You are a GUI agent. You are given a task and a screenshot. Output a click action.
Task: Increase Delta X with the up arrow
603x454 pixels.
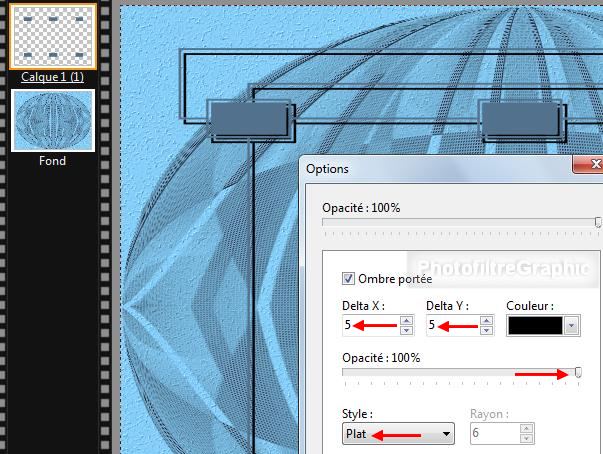pos(405,320)
